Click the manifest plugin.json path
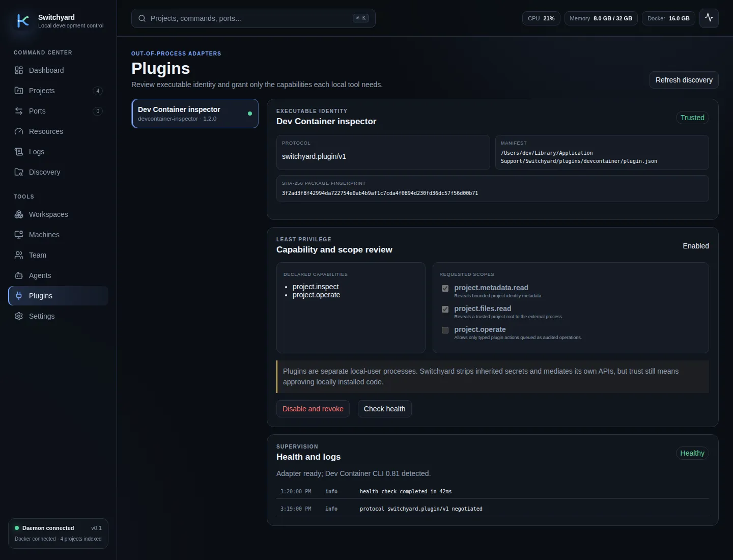733x560 pixels. pos(579,157)
